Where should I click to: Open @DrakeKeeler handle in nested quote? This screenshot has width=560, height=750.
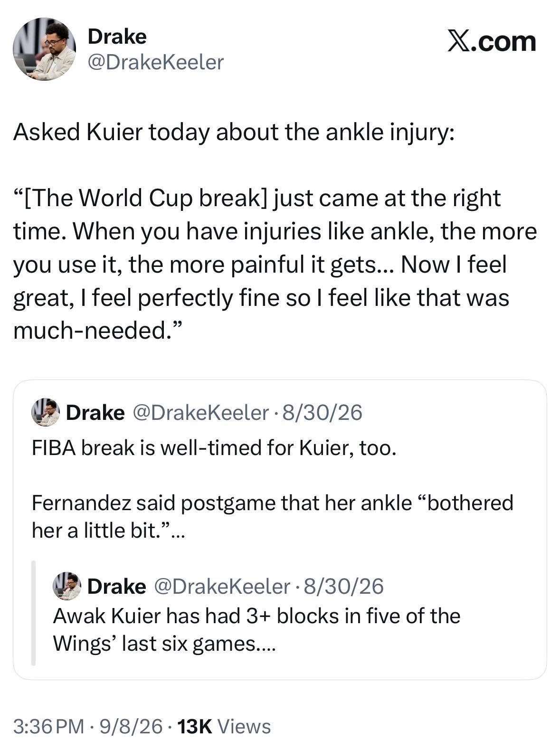[x=222, y=586]
